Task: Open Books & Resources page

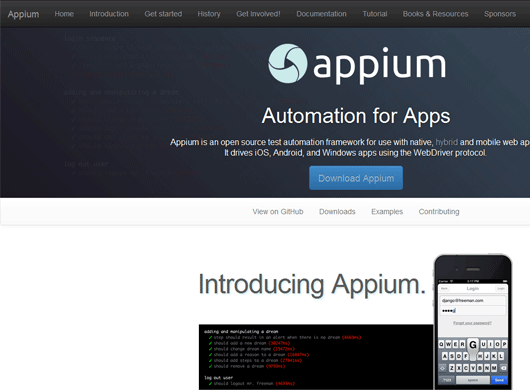Action: [435, 14]
